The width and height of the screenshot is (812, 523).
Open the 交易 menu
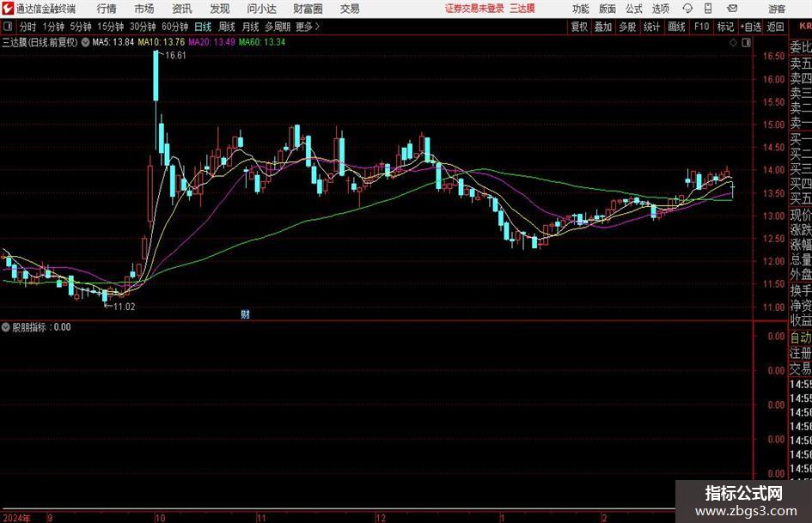click(350, 9)
